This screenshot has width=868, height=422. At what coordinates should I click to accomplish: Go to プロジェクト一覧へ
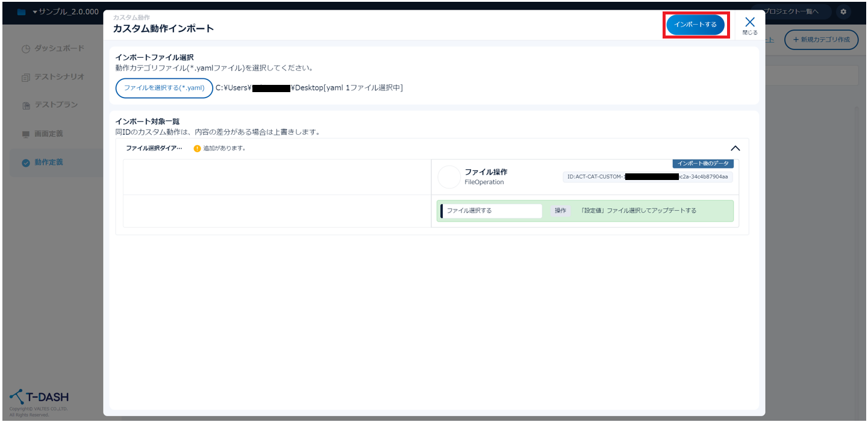tap(795, 12)
